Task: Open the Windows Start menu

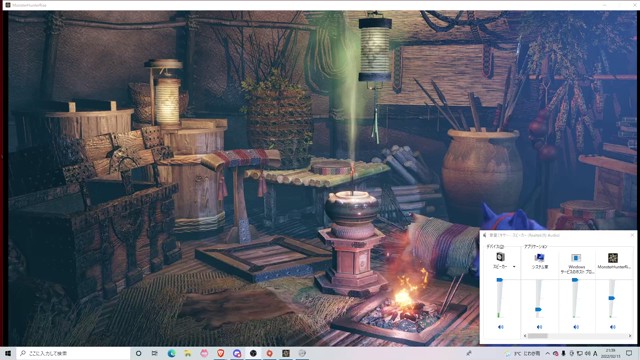Action: coord(8,353)
